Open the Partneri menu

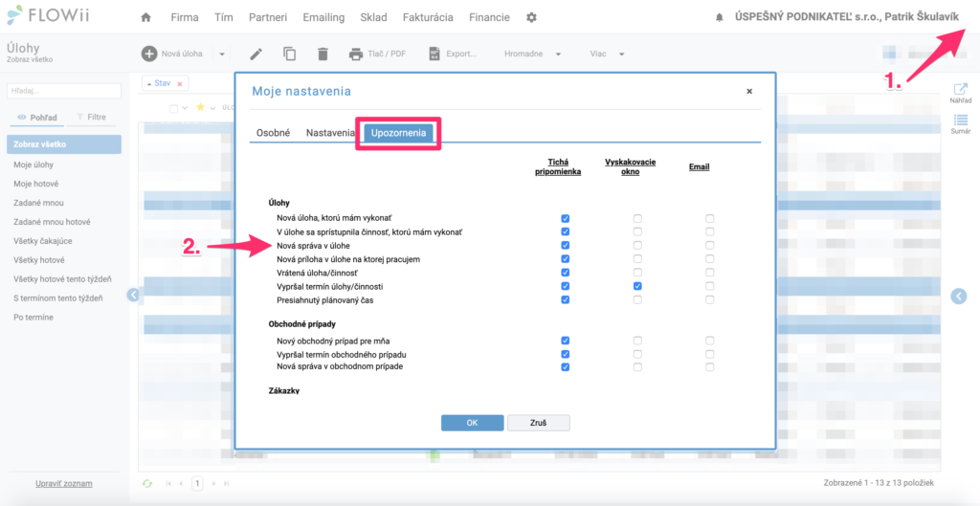(x=268, y=17)
